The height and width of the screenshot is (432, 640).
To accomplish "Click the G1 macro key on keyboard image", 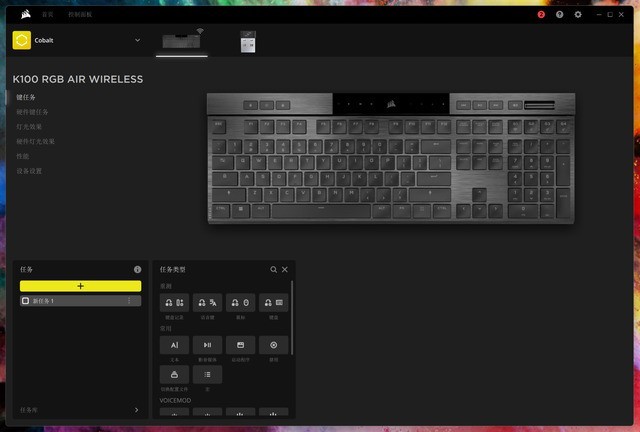I will (515, 127).
